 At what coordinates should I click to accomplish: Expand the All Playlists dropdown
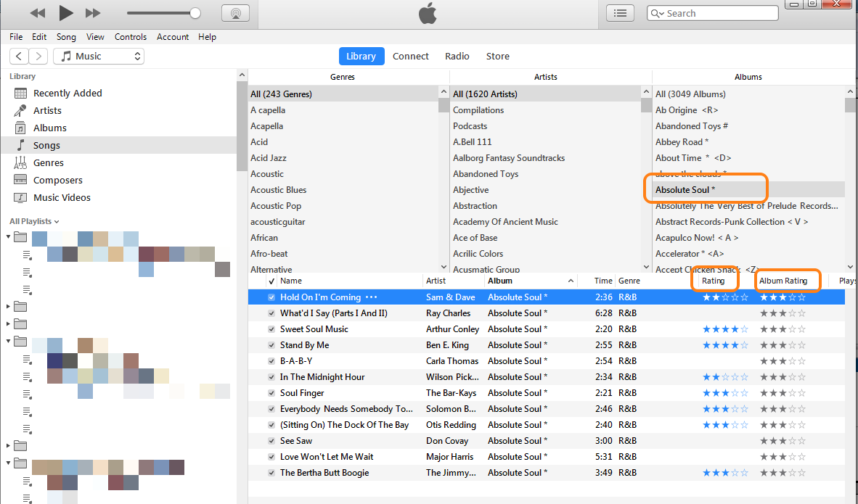click(34, 221)
